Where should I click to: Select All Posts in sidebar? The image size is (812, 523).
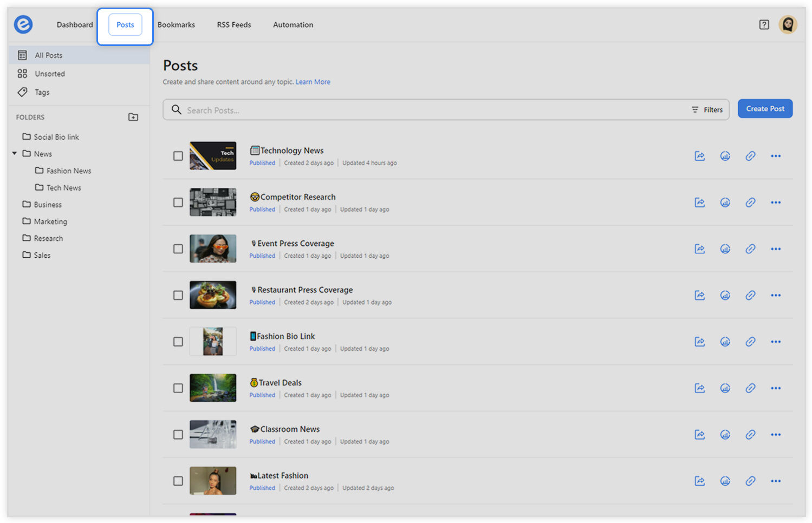pos(79,55)
